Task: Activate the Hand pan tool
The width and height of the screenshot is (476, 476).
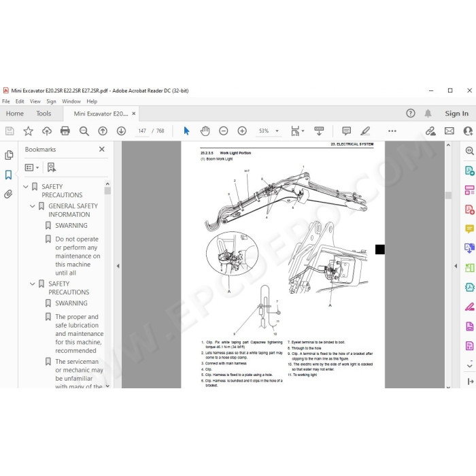Action: 205,131
